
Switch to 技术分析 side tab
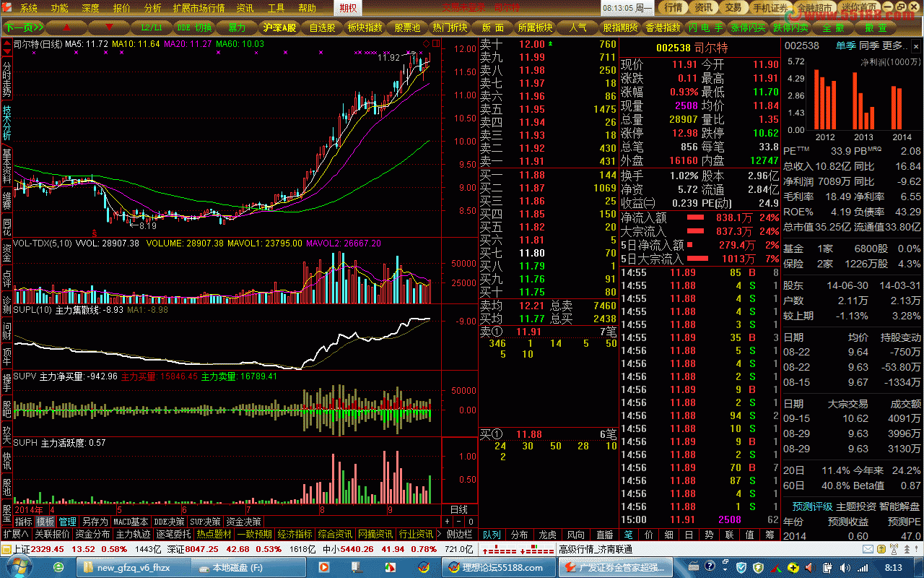pos(6,123)
